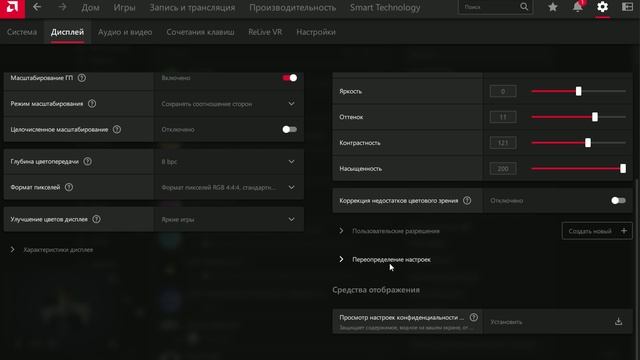Click the search magnifier icon
This screenshot has height=360, width=640.
pos(524,7)
